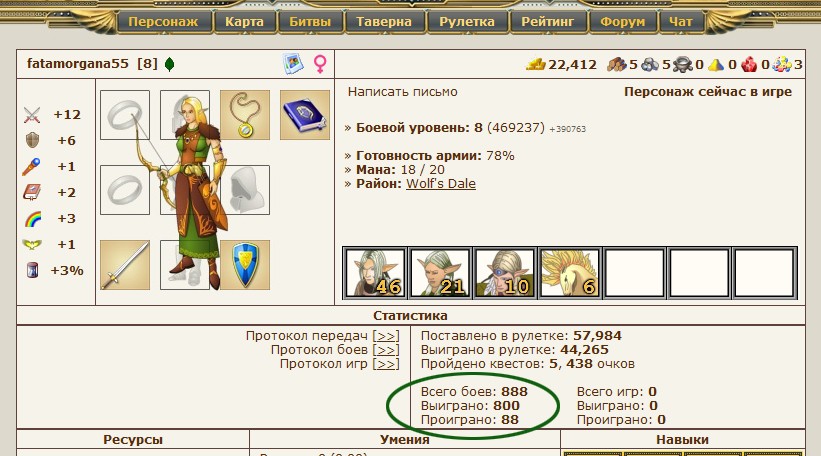The width and height of the screenshot is (821, 456).
Task: Open the Рулетка menu tab
Action: click(467, 21)
